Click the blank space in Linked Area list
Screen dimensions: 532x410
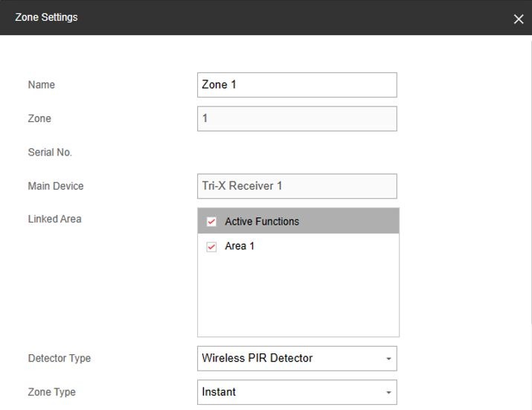tap(298, 295)
